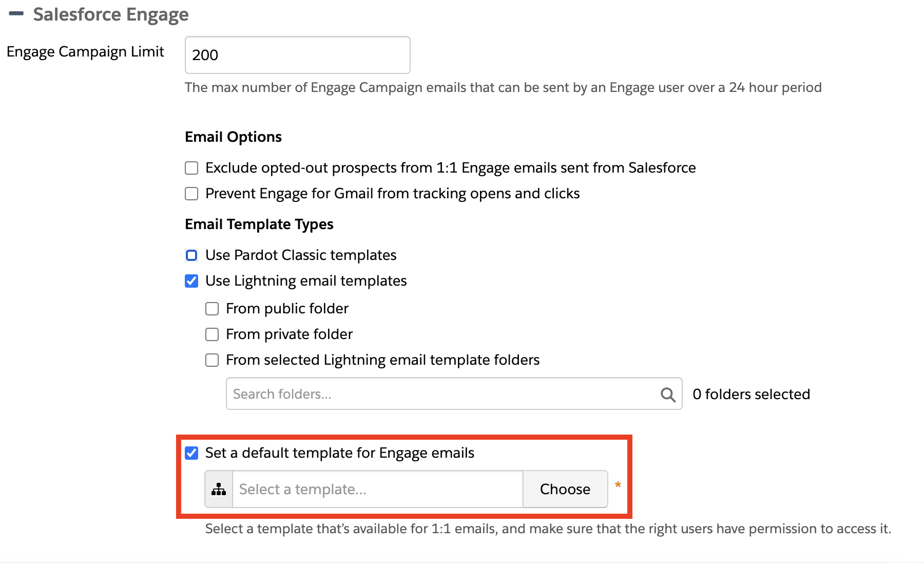Check From public folder
Image resolution: width=924 pixels, height=563 pixels.
(211, 308)
